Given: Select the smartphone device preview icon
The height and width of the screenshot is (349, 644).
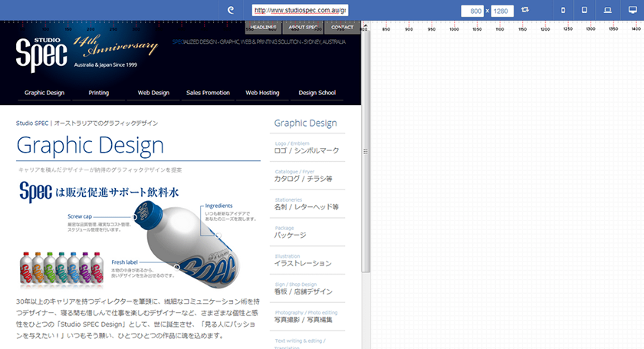Looking at the screenshot, I should pyautogui.click(x=563, y=10).
